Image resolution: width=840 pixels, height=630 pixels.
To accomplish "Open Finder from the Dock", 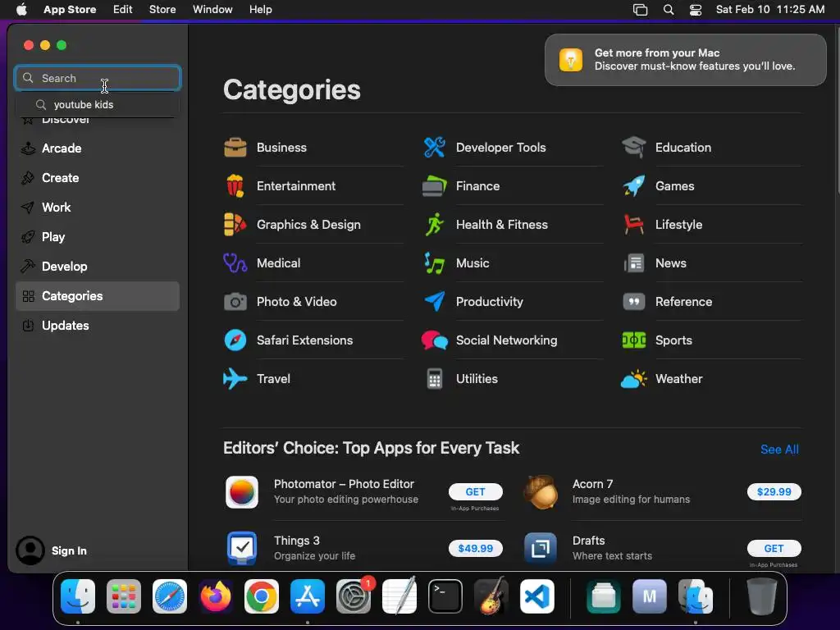I will coord(78,596).
